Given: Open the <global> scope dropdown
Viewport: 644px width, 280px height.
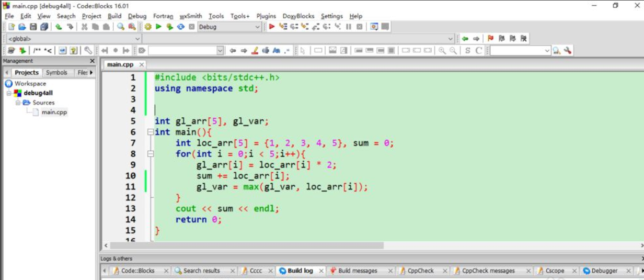Looking at the screenshot, I should pyautogui.click(x=138, y=39).
